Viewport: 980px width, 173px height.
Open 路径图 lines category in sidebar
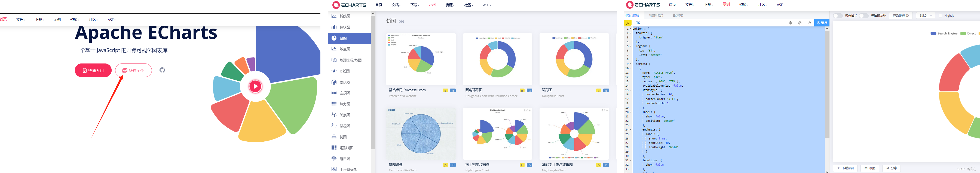(349, 126)
